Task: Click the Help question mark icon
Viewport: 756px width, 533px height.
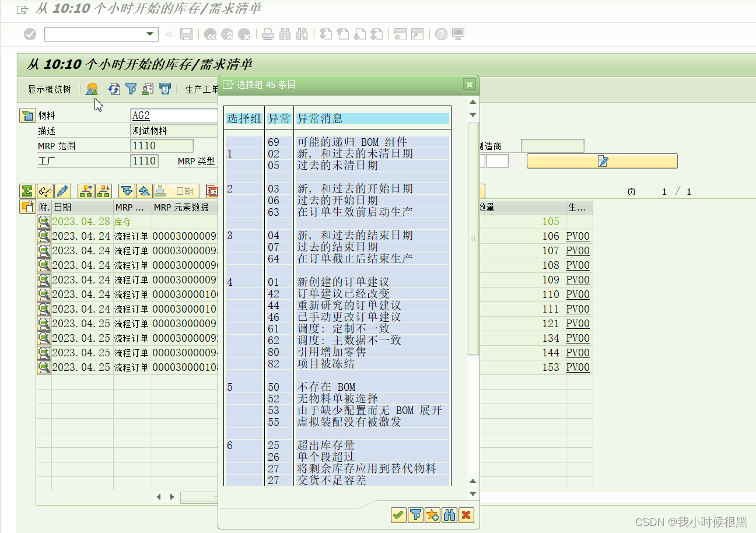Action: click(441, 34)
